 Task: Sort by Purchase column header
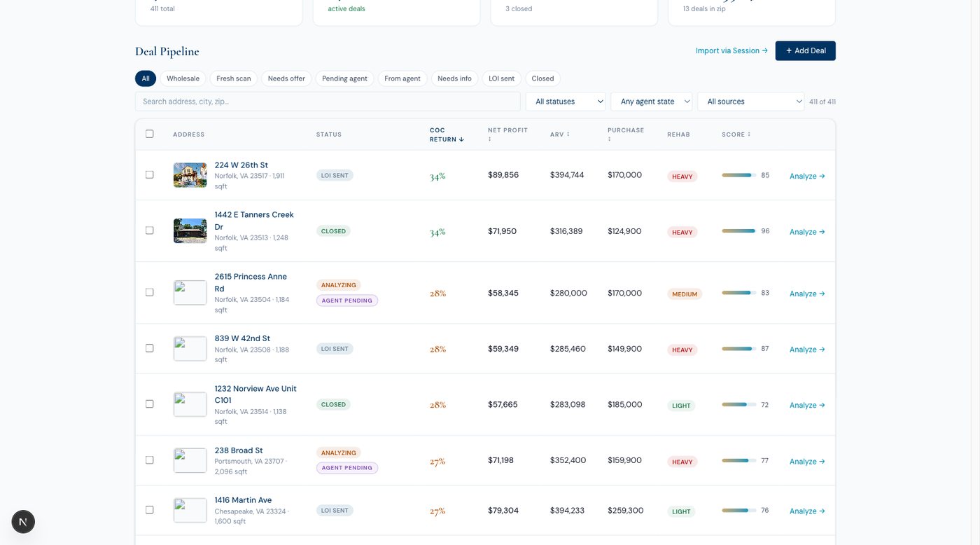[x=626, y=134]
